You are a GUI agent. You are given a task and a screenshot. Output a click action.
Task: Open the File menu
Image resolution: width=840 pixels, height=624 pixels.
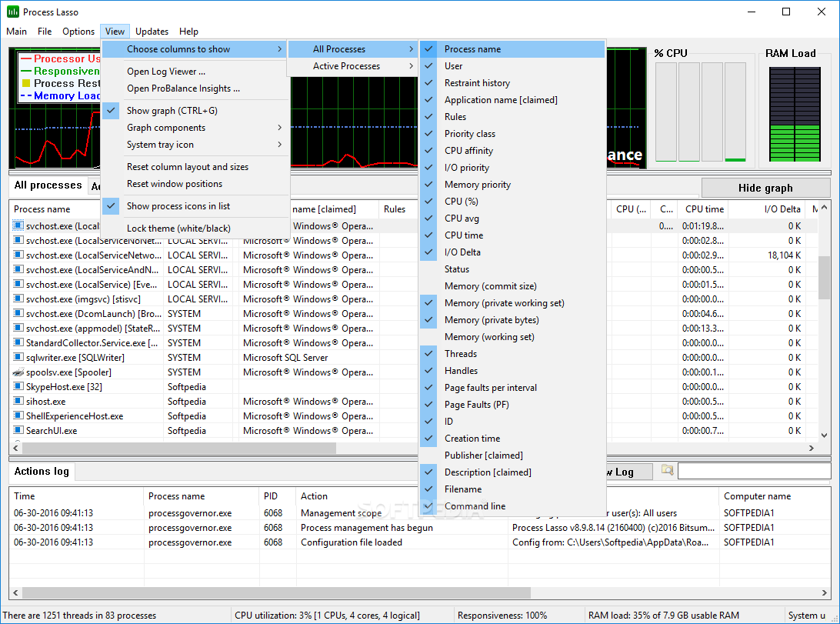click(x=45, y=31)
